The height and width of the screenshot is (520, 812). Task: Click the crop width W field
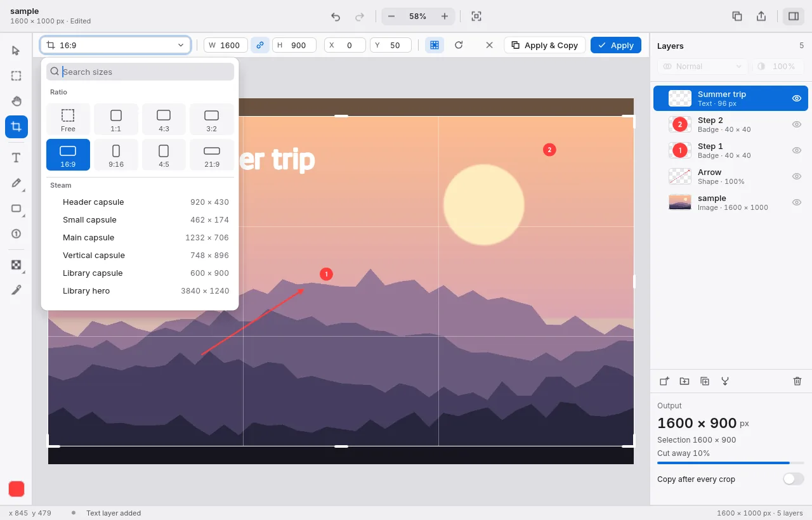[226, 45]
